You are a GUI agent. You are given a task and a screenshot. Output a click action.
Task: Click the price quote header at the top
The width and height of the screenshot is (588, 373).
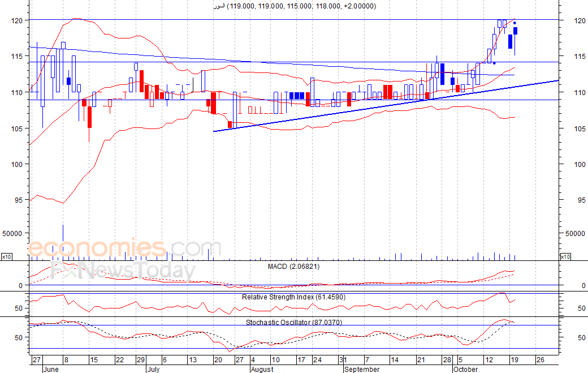pyautogui.click(x=293, y=6)
